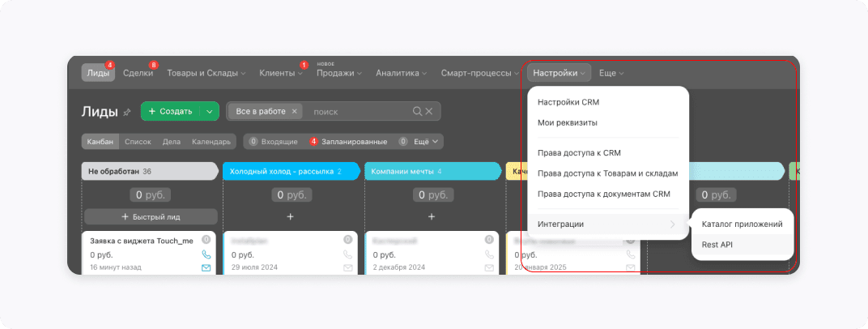Viewport: 868px width, 329px height.
Task: Click the Холодный холод - рассылка stage header
Action: click(291, 172)
